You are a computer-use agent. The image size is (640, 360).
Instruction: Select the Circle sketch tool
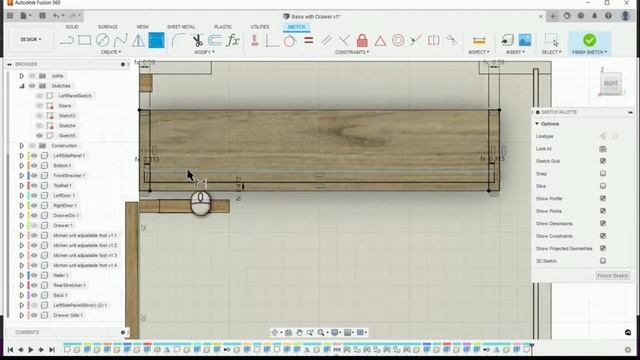[102, 40]
